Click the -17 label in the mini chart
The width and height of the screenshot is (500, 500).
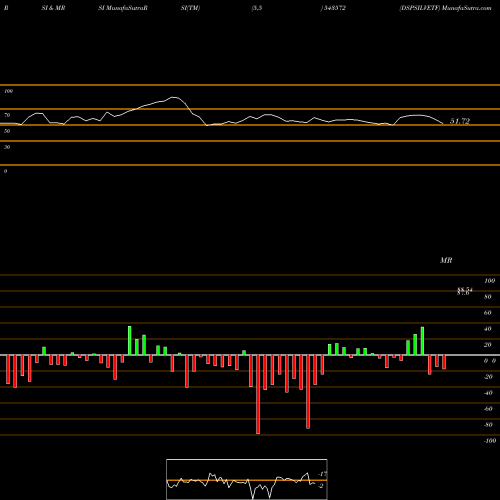(322, 474)
